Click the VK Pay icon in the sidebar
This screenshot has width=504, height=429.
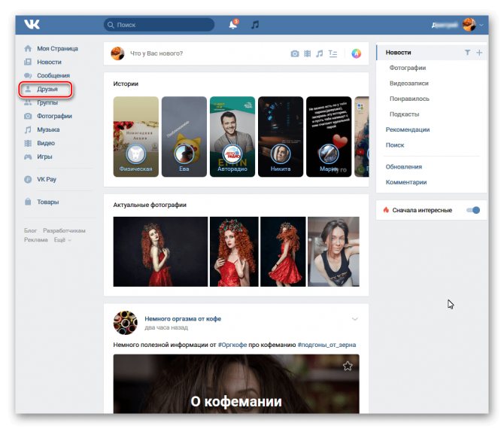pyautogui.click(x=28, y=179)
